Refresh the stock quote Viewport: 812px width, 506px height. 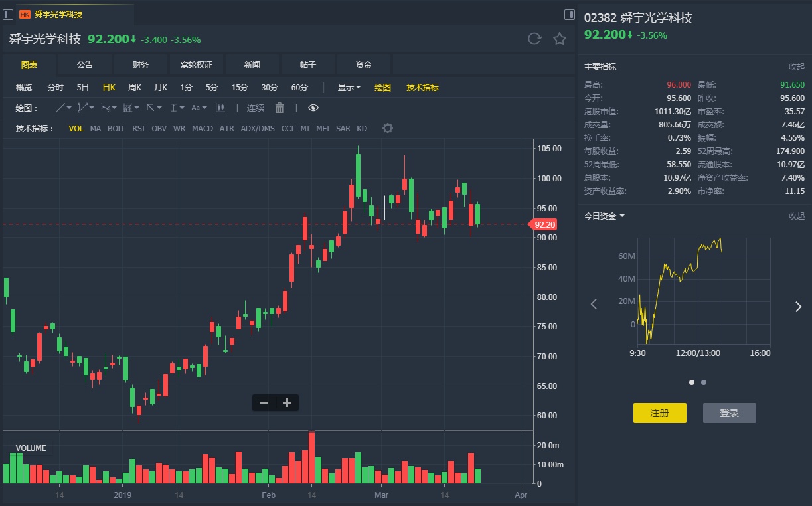coord(534,39)
